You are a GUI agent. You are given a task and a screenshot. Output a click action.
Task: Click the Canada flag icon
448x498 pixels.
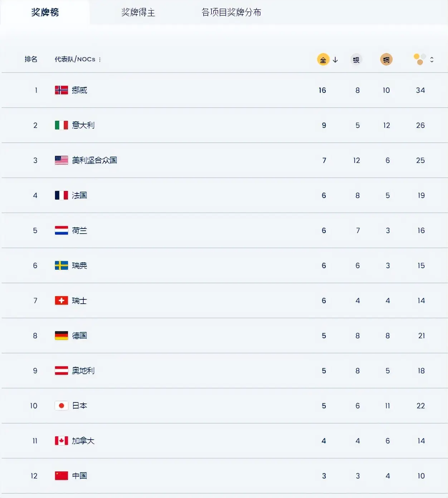[x=61, y=441]
